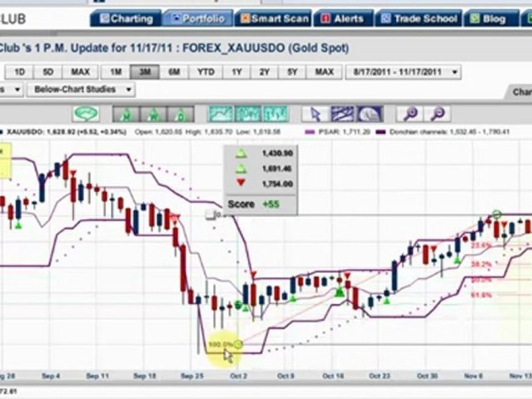Select the MAX button after 5Y

point(324,72)
